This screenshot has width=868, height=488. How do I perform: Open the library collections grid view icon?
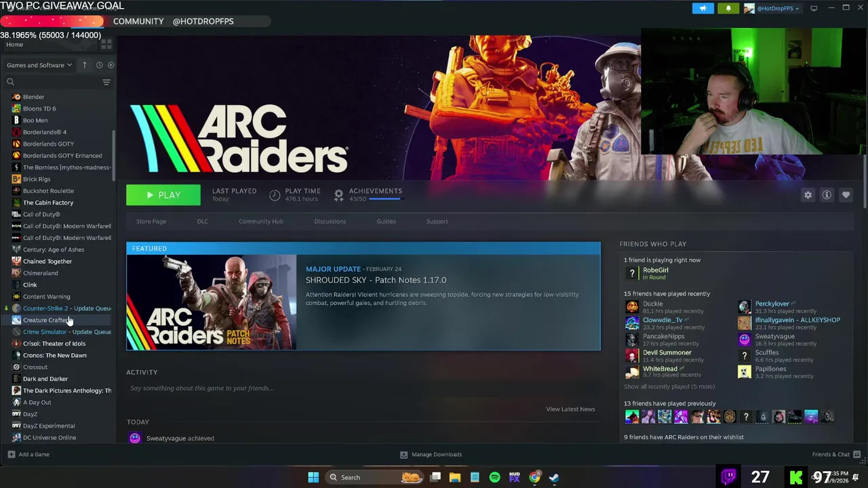click(x=106, y=44)
